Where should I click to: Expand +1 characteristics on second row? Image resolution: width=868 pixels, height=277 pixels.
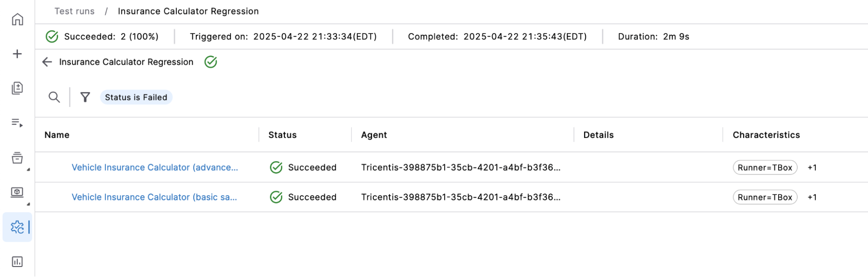[812, 197]
